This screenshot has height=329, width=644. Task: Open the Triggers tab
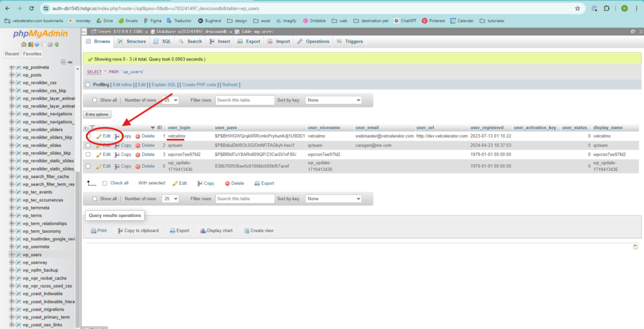click(350, 42)
